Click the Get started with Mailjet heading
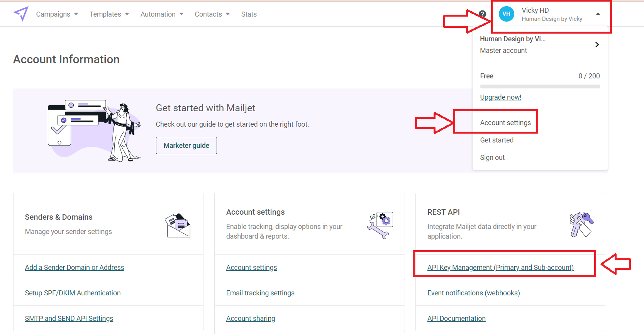The height and width of the screenshot is (334, 644). tap(205, 108)
